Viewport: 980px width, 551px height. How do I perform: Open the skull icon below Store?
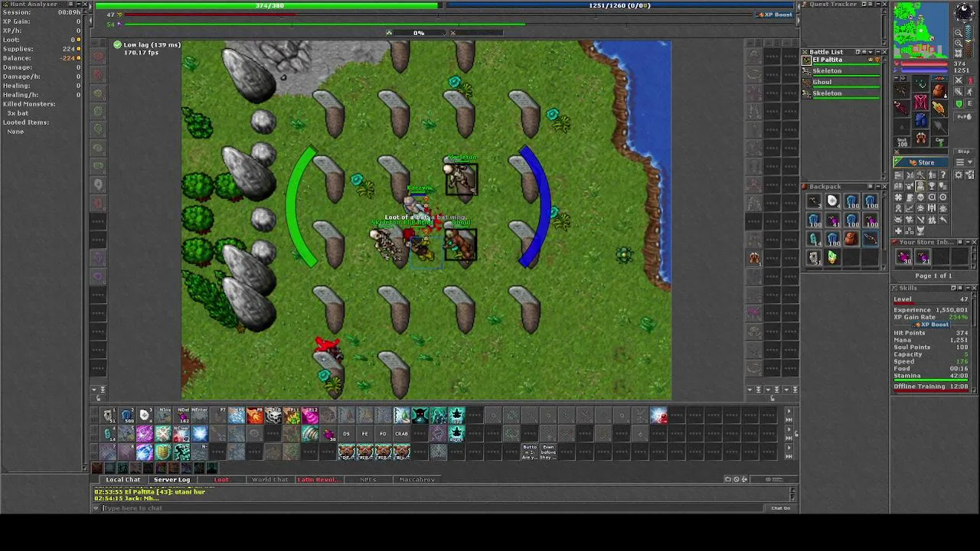pyautogui.click(x=920, y=197)
